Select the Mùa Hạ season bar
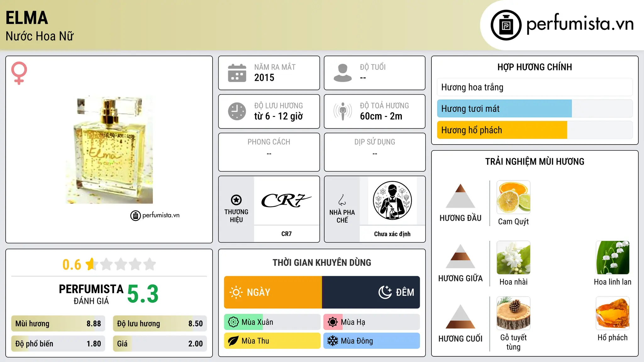The height and width of the screenshot is (362, 644). [372, 322]
